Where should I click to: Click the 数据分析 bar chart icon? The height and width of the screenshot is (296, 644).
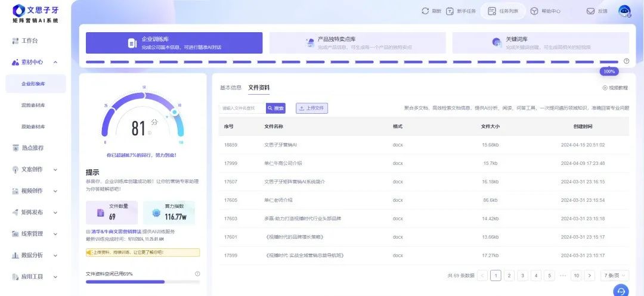click(15, 256)
